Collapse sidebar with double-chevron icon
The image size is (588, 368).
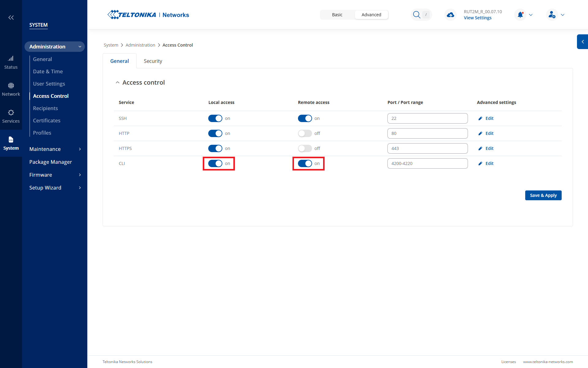click(x=11, y=17)
